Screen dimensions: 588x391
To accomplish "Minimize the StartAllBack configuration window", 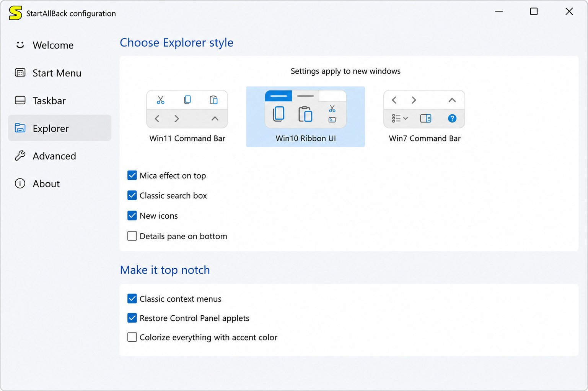I will [499, 11].
